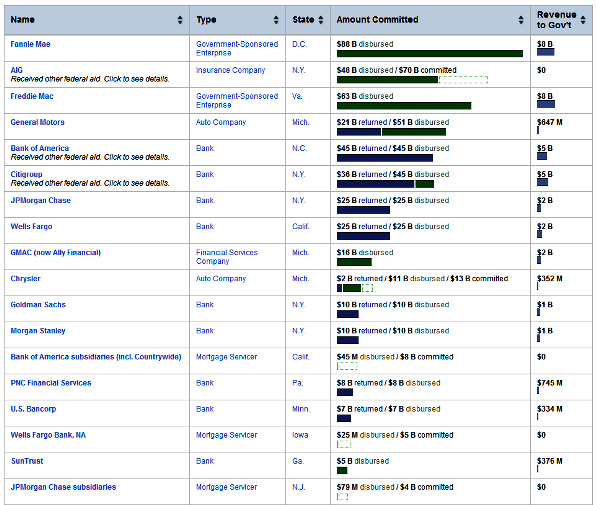597x505 pixels.
Task: Click Financial Services Company type link
Action: pos(227,257)
